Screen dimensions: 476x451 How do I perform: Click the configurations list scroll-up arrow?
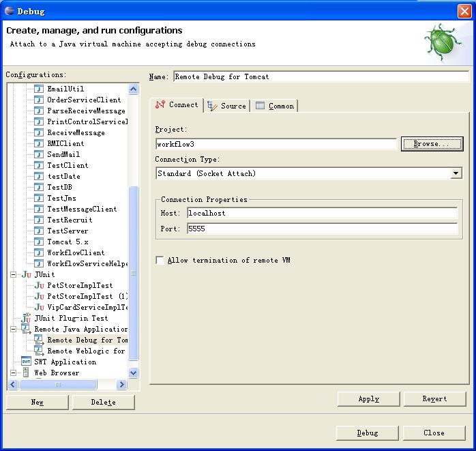pyautogui.click(x=133, y=89)
